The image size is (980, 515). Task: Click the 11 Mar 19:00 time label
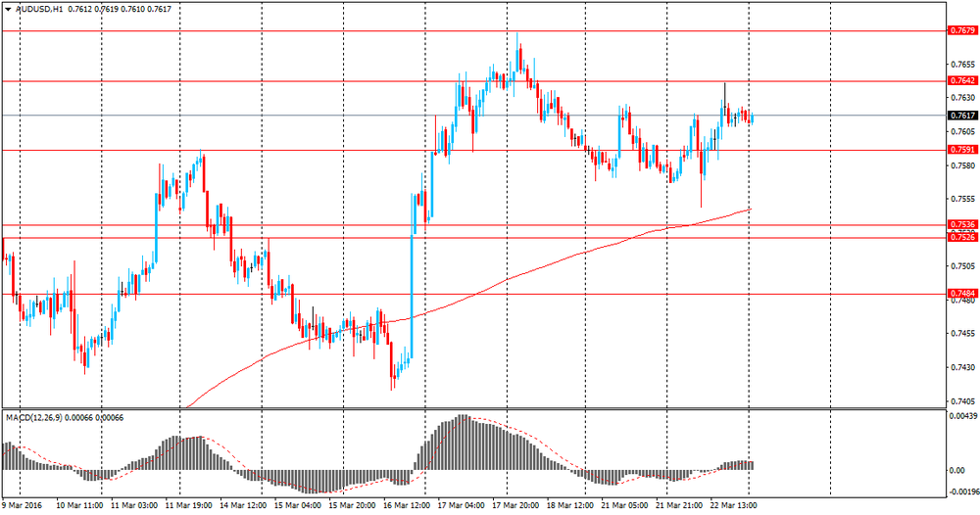189,505
